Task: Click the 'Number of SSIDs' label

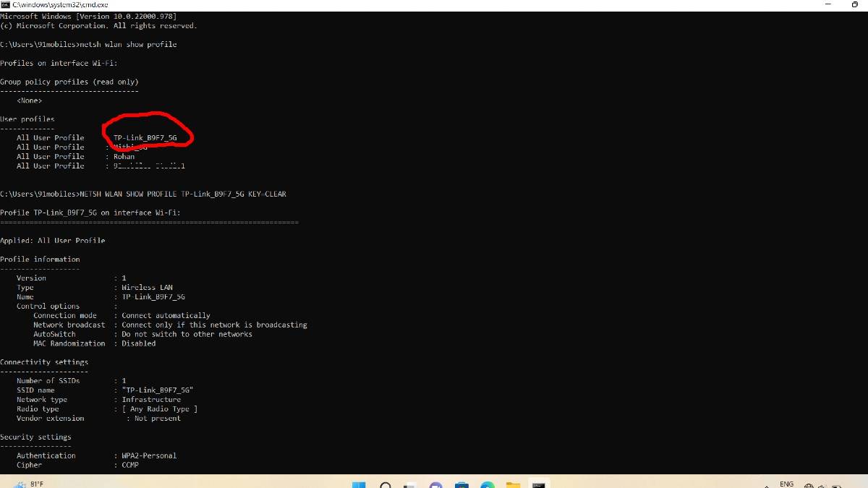Action: [48, 381]
